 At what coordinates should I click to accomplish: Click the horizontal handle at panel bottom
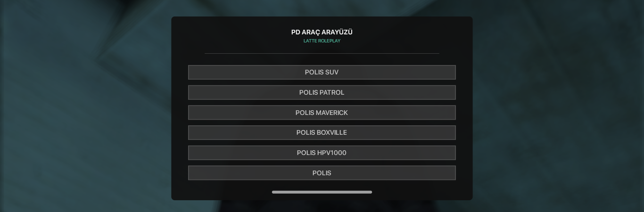click(322, 192)
